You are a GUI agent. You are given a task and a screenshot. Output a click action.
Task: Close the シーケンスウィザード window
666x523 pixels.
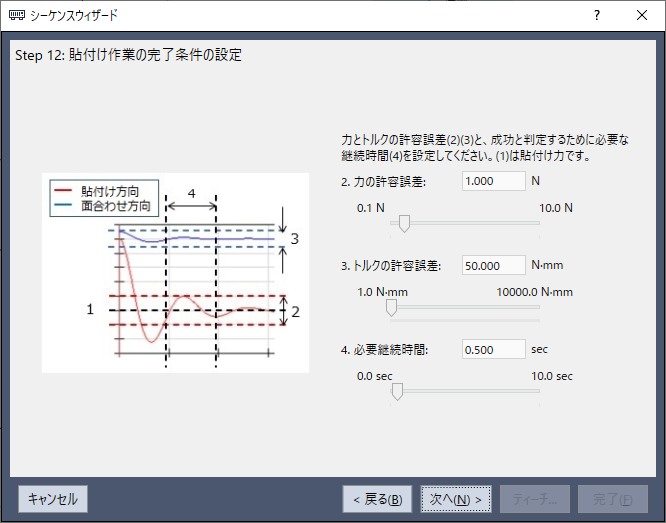(642, 15)
